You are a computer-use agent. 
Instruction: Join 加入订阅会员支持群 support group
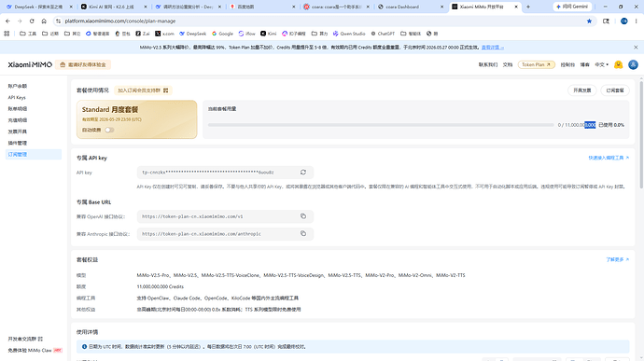tap(143, 90)
